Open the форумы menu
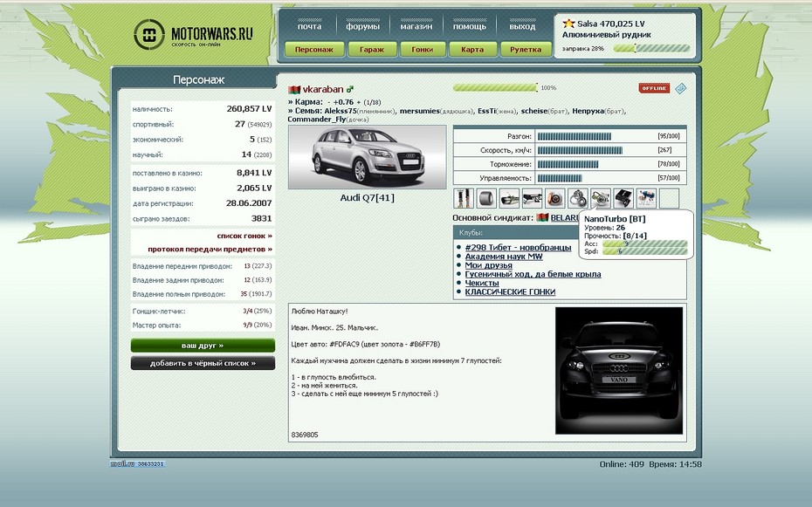The height and width of the screenshot is (507, 812). pyautogui.click(x=362, y=26)
